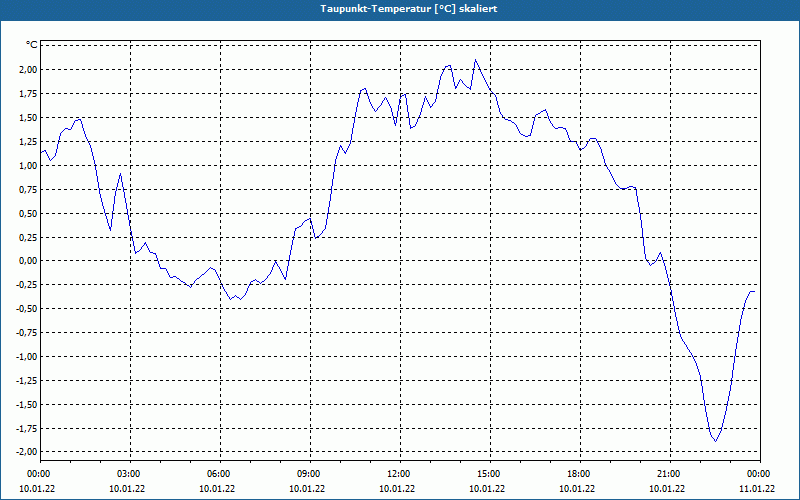Image resolution: width=800 pixels, height=500 pixels.
Task: Select the 10.01.22 date under 06:00
Action: (x=217, y=489)
